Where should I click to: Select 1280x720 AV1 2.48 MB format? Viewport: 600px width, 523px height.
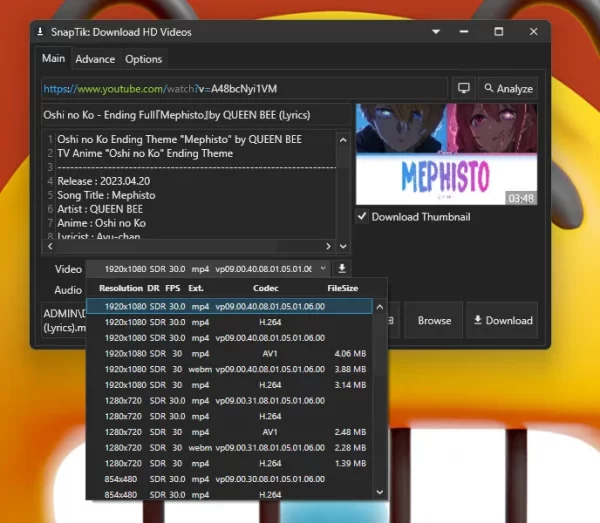pos(229,432)
